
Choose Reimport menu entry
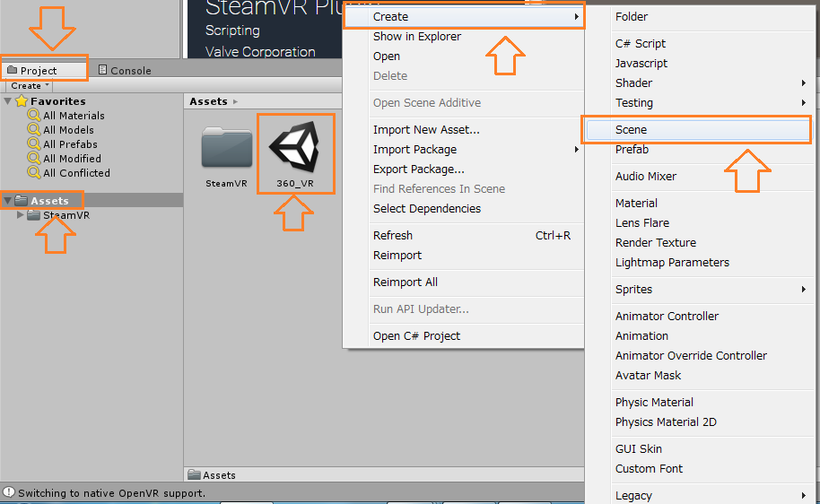464,255
